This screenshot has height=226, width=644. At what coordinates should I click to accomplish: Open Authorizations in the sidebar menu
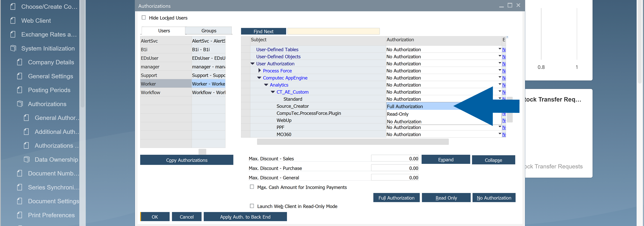click(x=47, y=104)
